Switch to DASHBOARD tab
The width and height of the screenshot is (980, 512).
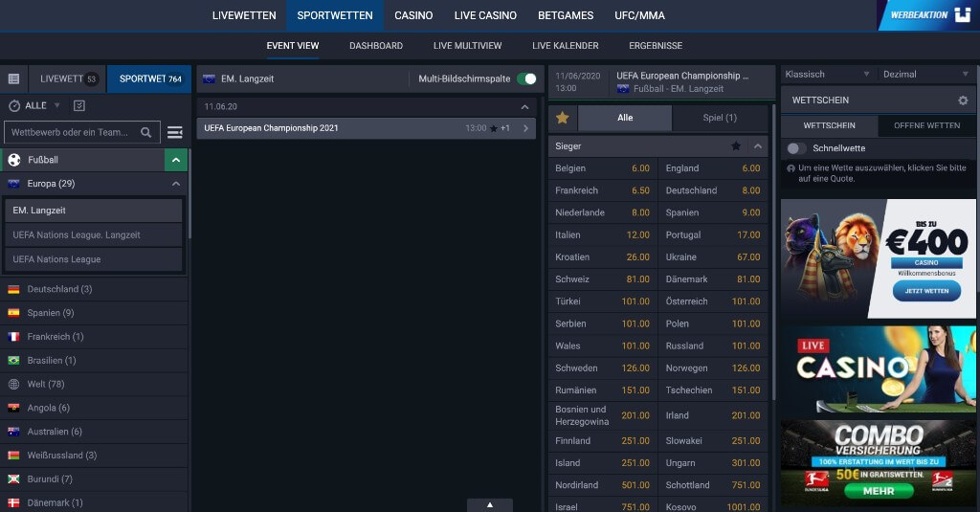376,46
